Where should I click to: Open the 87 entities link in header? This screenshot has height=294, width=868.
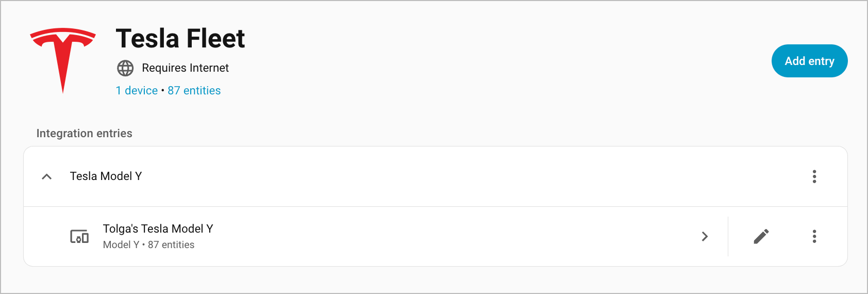[x=194, y=91]
